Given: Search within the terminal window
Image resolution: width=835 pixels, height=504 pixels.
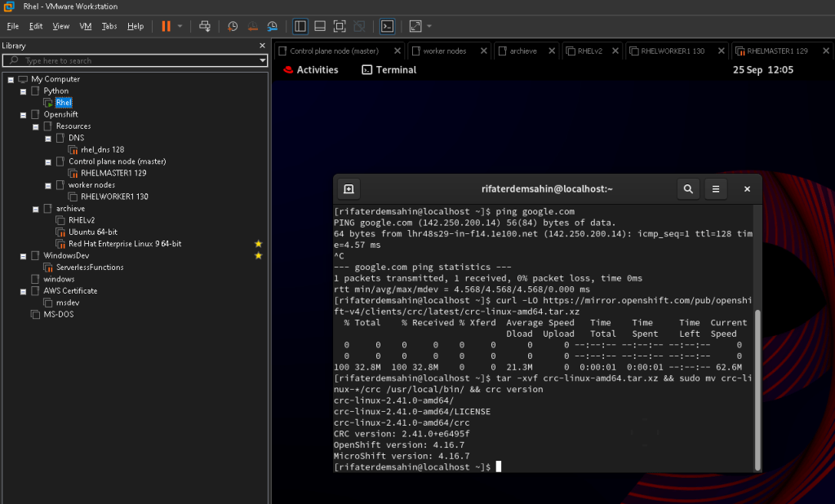Looking at the screenshot, I should [688, 189].
